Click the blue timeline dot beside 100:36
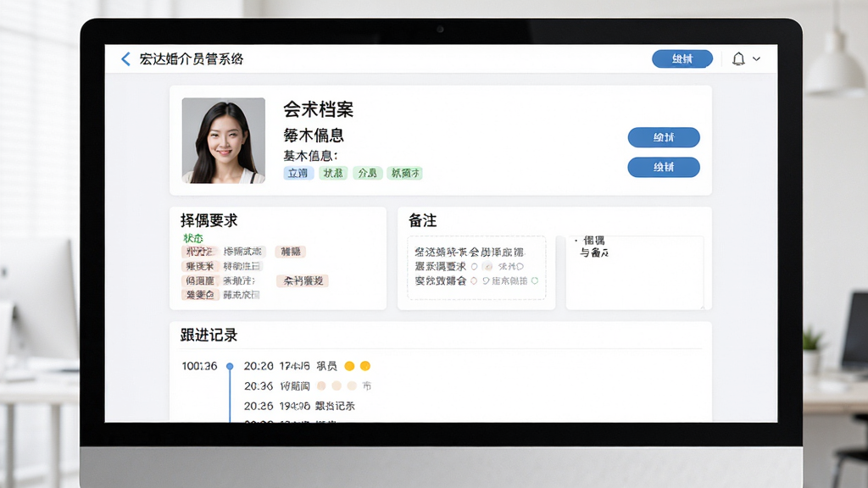The image size is (868, 488). (230, 366)
